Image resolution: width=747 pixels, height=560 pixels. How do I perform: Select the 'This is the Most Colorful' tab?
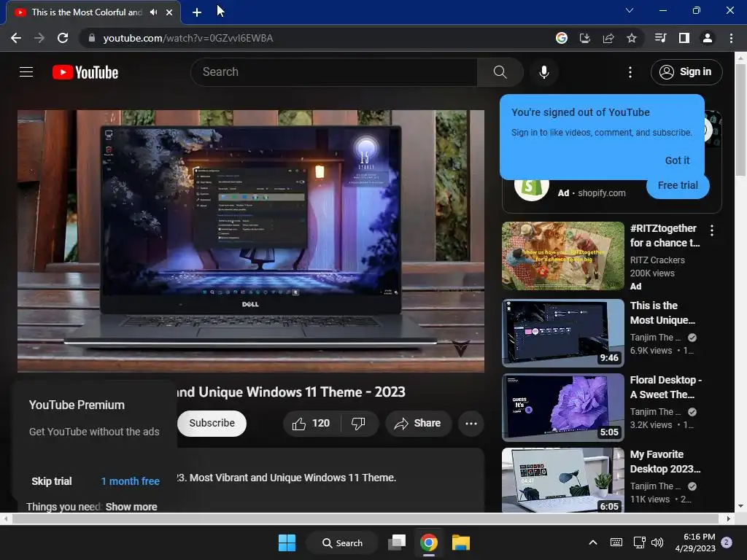[x=87, y=12]
